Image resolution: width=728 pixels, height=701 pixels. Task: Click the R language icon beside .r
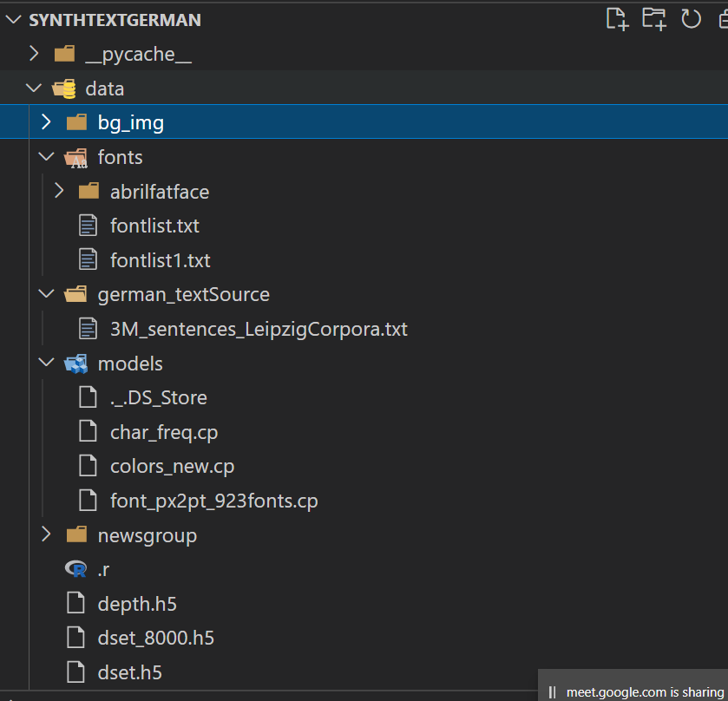tap(76, 568)
